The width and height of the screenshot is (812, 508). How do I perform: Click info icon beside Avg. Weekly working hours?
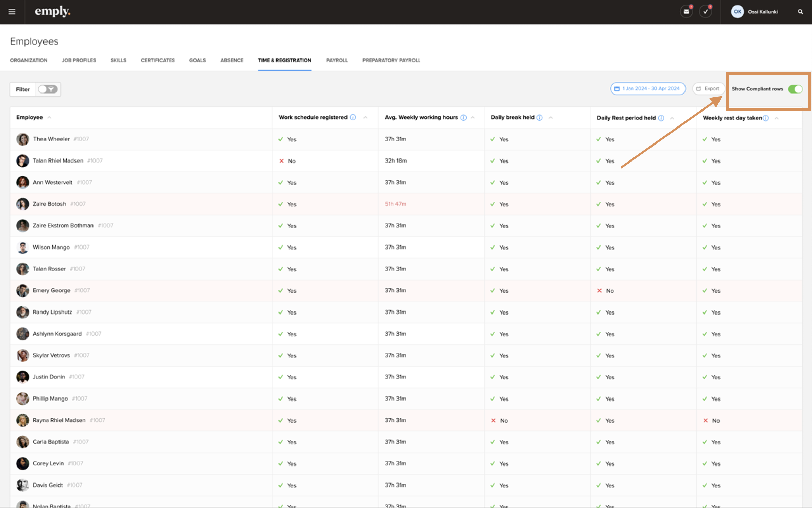pos(463,118)
